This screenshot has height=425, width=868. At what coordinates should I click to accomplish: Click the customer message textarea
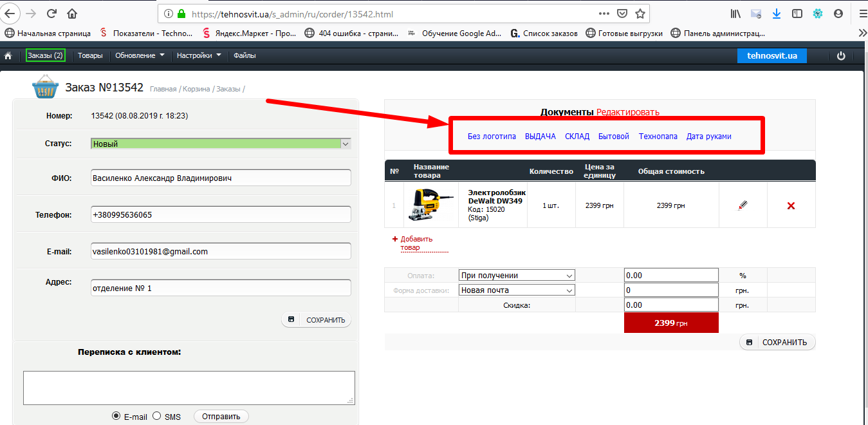(x=189, y=388)
